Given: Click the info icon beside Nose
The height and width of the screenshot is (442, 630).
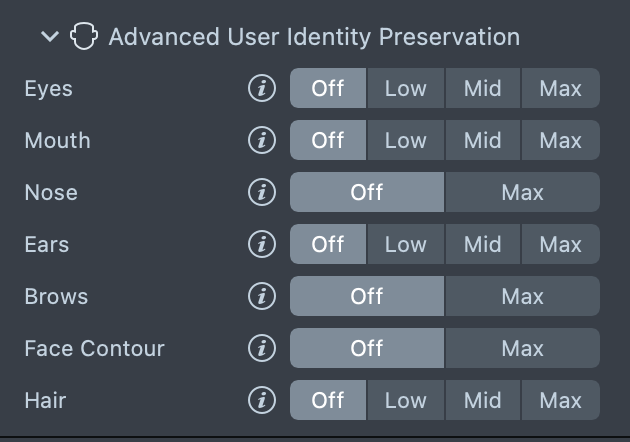Looking at the screenshot, I should [x=261, y=192].
